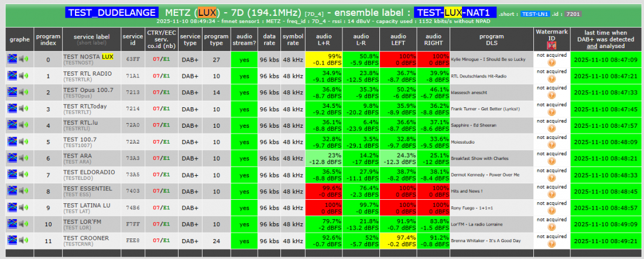Click the speaker icon for TEST ELDORADIO
Image resolution: width=644 pixels, height=259 pixels.
[x=25, y=174]
